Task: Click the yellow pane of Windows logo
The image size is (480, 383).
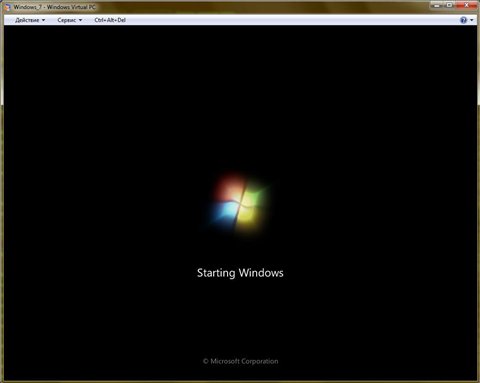Action: pos(248,218)
